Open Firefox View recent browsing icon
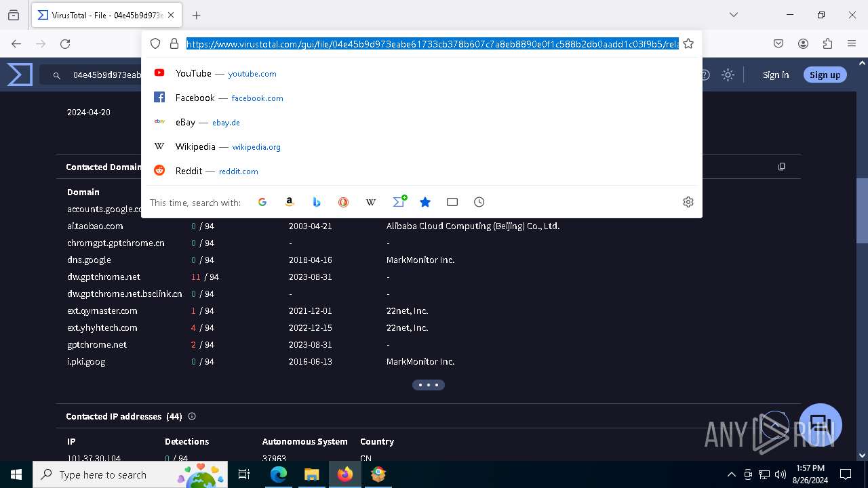 click(x=14, y=15)
